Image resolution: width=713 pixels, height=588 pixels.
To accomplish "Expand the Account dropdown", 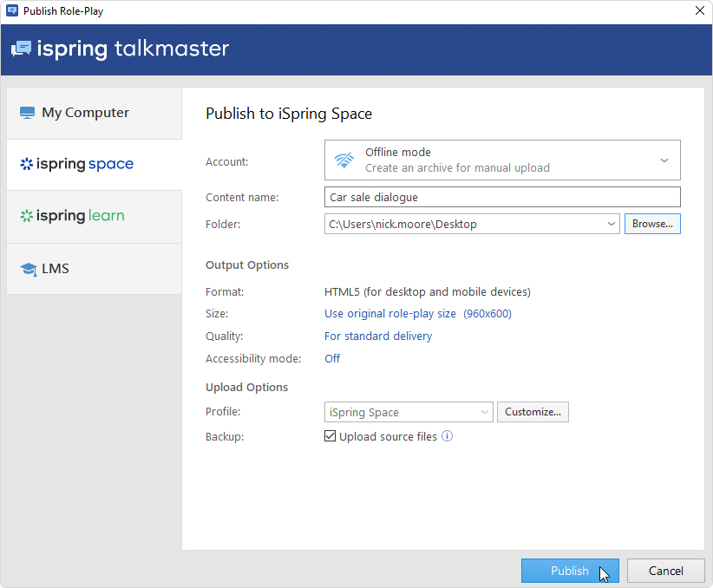I will [x=664, y=160].
